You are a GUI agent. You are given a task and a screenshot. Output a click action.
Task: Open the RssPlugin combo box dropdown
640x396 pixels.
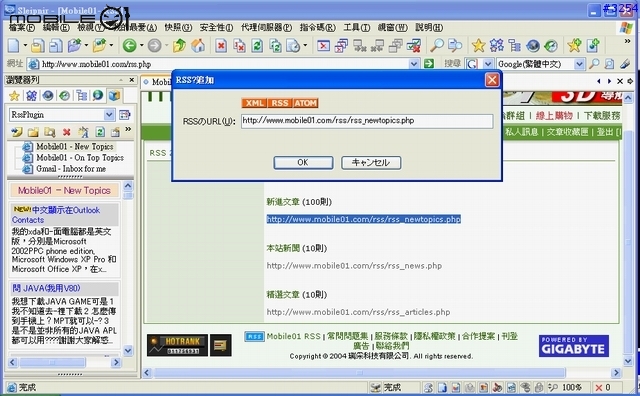(x=109, y=115)
